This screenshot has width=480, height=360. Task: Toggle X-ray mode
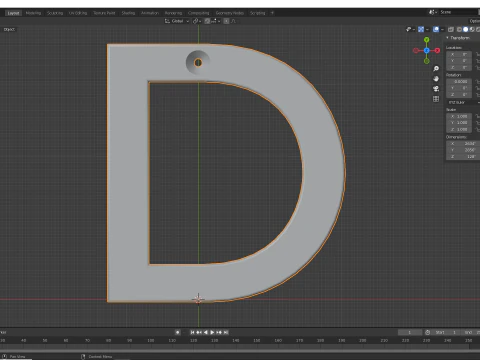click(x=451, y=29)
